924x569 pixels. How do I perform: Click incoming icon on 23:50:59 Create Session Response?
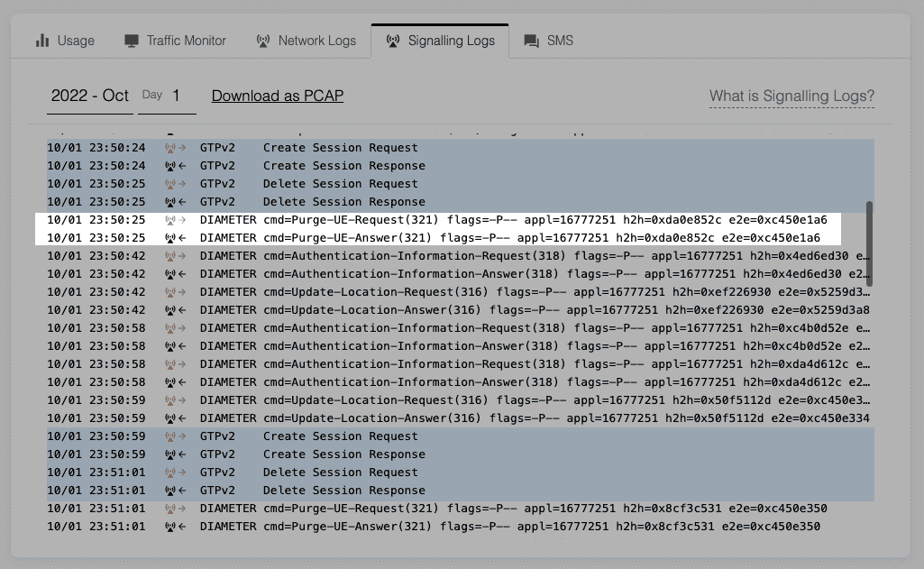tap(175, 454)
